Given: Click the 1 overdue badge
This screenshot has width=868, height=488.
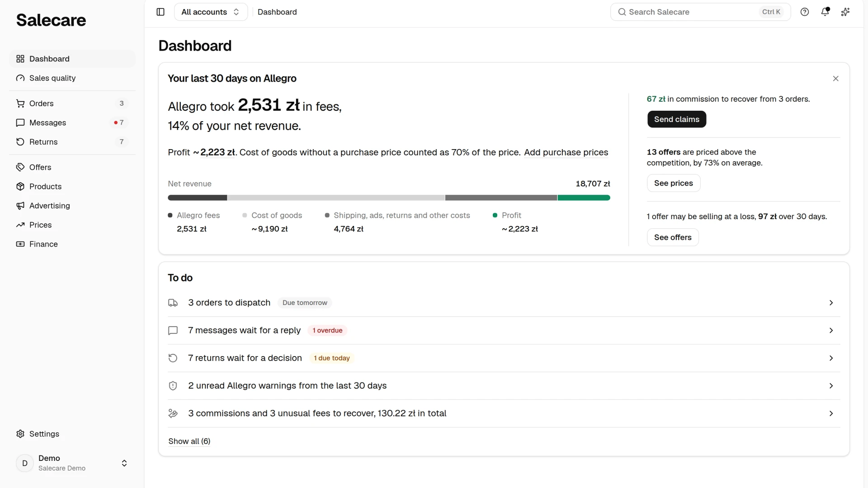Looking at the screenshot, I should coord(327,330).
